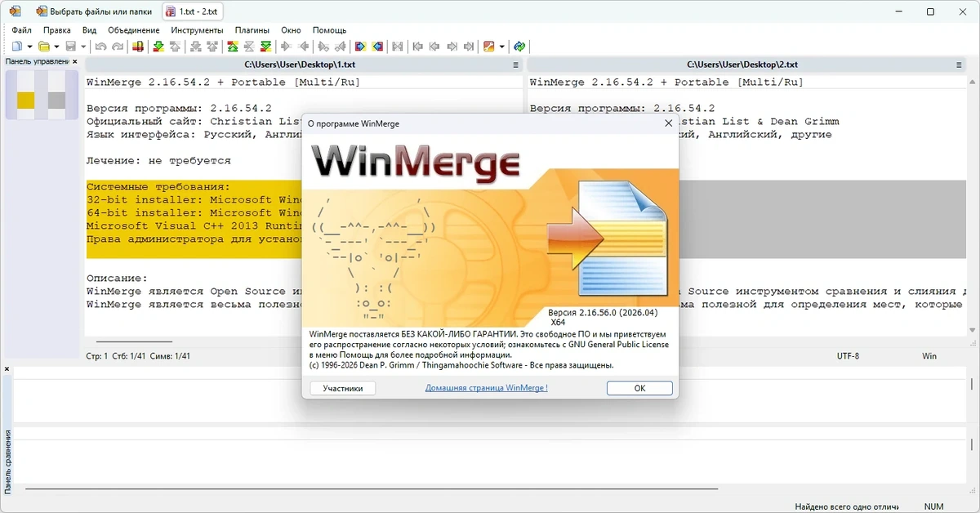Click the Save diskette toolbar icon
Viewport: 980px width, 513px height.
tap(70, 47)
